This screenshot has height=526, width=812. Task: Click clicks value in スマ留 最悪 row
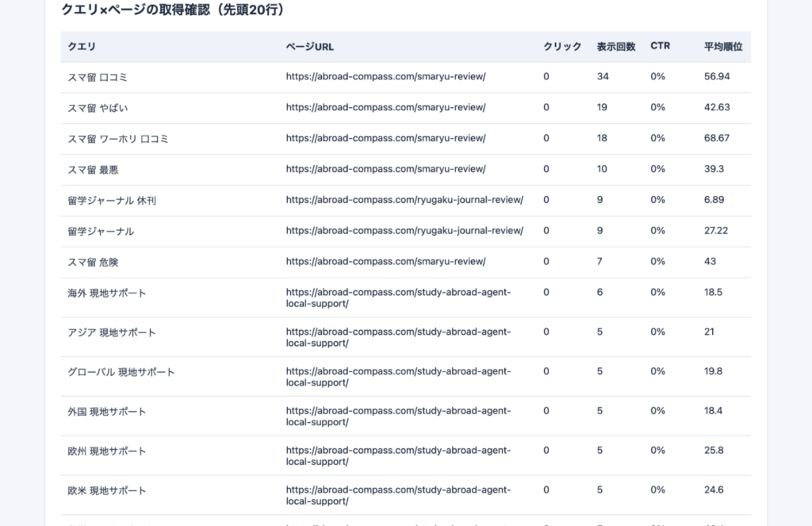(x=546, y=169)
